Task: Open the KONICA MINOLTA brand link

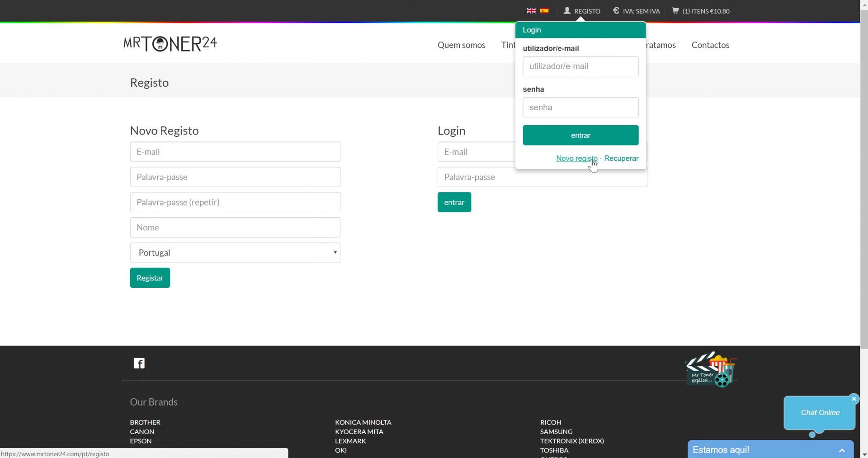Action: pos(363,422)
